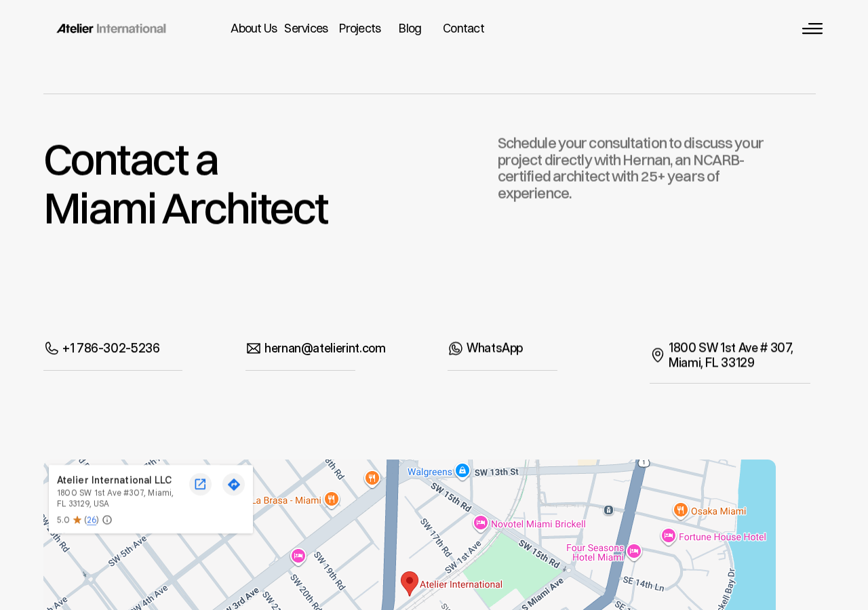This screenshot has height=610, width=868.
Task: Click the Fortune House Hotel label
Action: pos(722,537)
